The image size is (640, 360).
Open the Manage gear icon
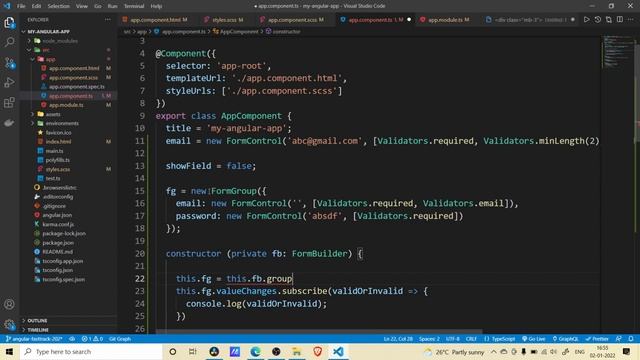point(9,324)
